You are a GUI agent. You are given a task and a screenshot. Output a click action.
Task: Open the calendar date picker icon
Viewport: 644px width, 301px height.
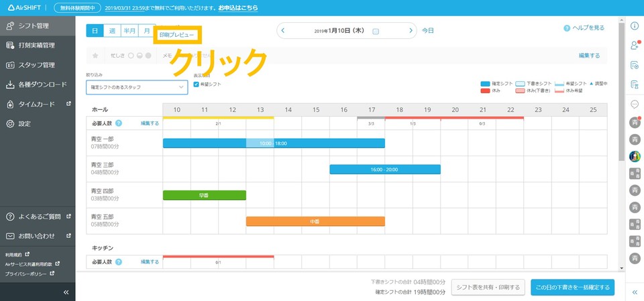click(x=376, y=32)
